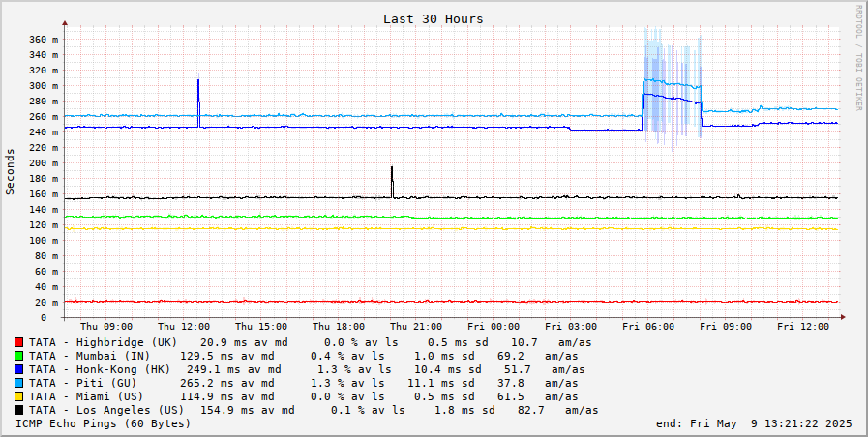Viewport: 868px width, 437px height.
Task: Click the 'Thu 18:00' x-axis label
Action: (x=339, y=327)
